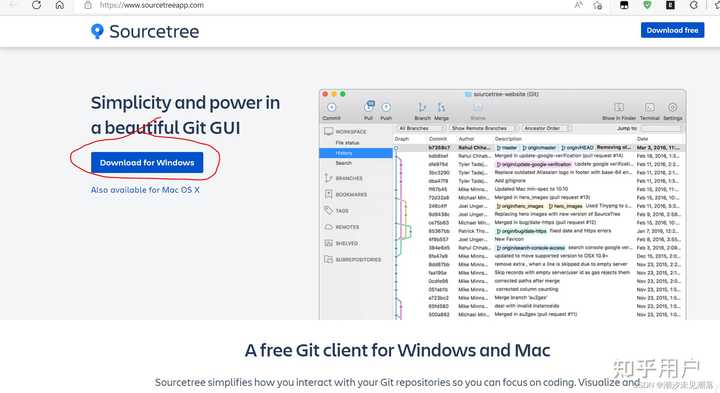Click the browser back arrow

[13, 5]
